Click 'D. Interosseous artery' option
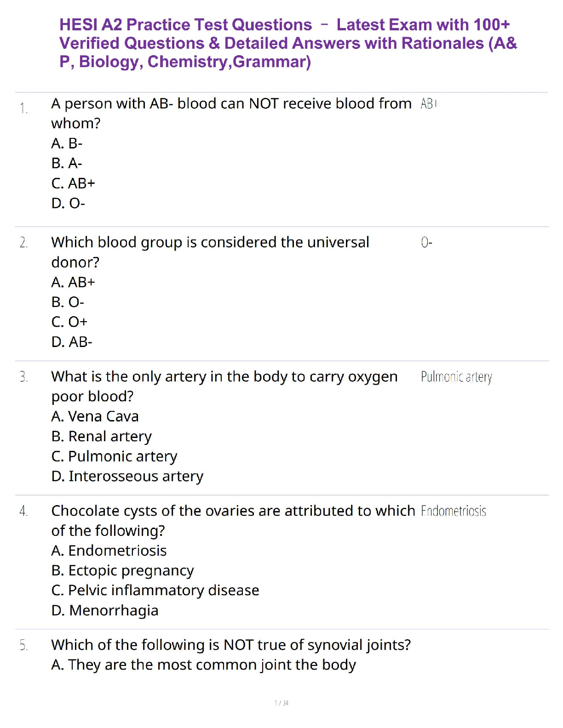The width and height of the screenshot is (563, 728). [127, 476]
